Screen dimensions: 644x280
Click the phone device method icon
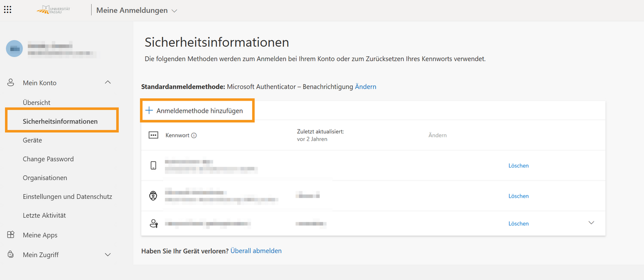[153, 166]
